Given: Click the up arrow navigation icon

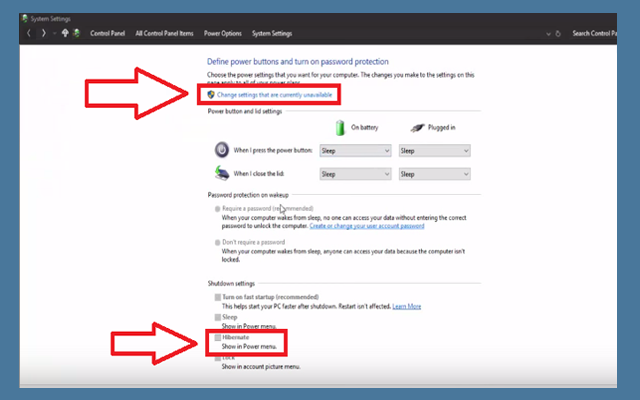Looking at the screenshot, I should pyautogui.click(x=66, y=33).
